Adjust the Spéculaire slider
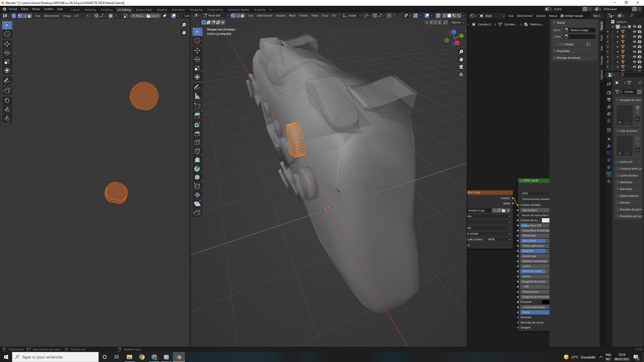The width and height of the screenshot is (644, 362). coord(535,241)
